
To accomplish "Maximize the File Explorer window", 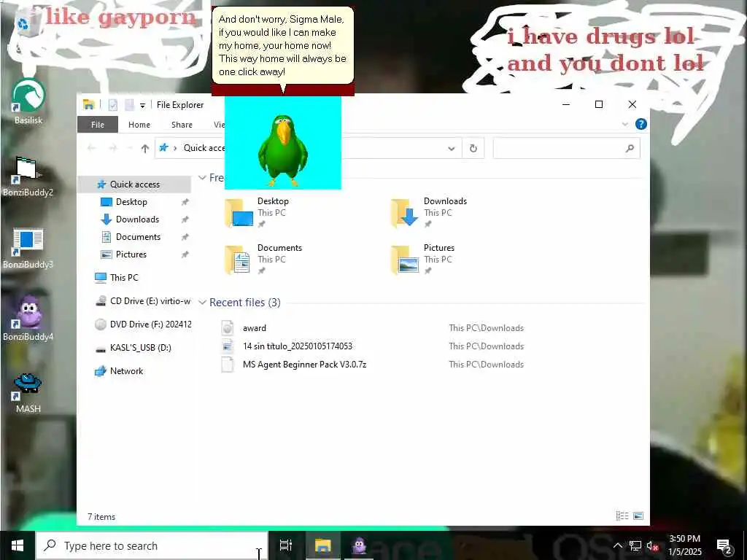I will [599, 104].
